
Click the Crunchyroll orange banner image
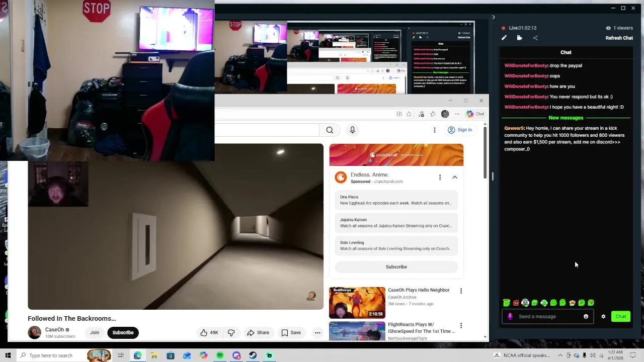tap(396, 155)
